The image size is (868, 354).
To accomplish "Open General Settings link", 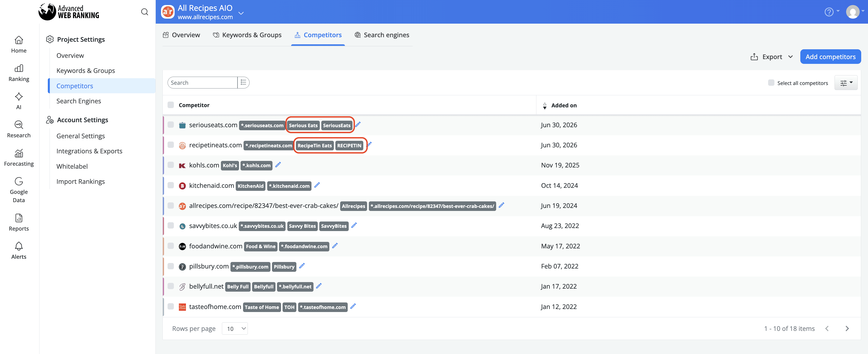I will [81, 136].
